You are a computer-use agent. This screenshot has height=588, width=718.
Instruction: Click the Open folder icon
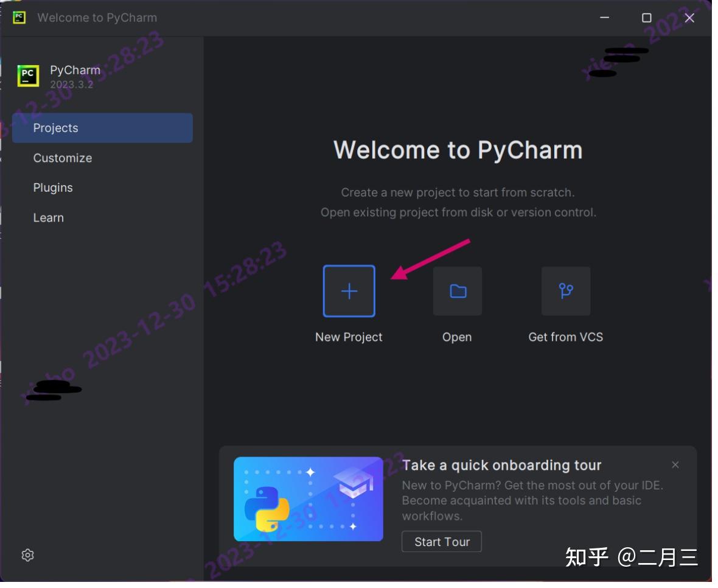click(x=457, y=291)
